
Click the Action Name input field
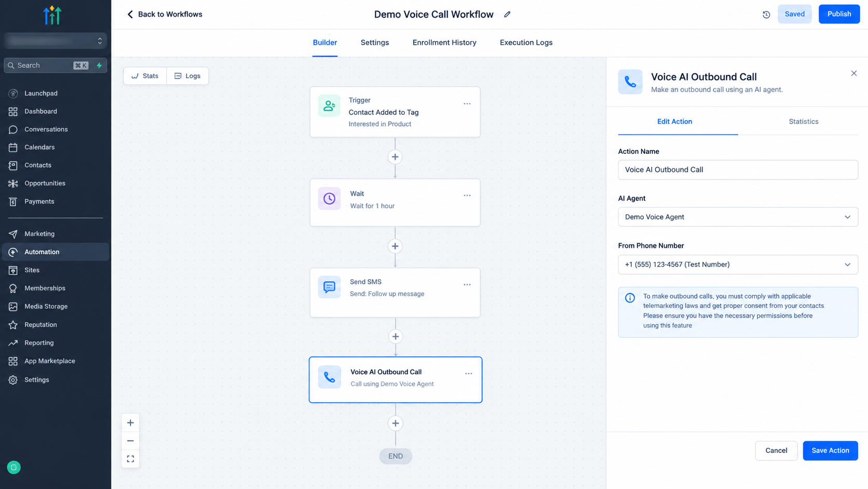pyautogui.click(x=738, y=170)
